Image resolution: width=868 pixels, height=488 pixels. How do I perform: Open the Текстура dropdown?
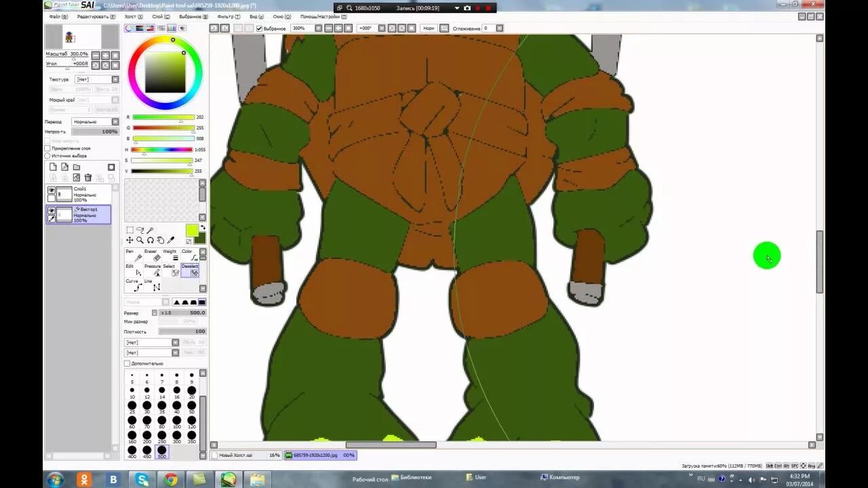pos(114,79)
